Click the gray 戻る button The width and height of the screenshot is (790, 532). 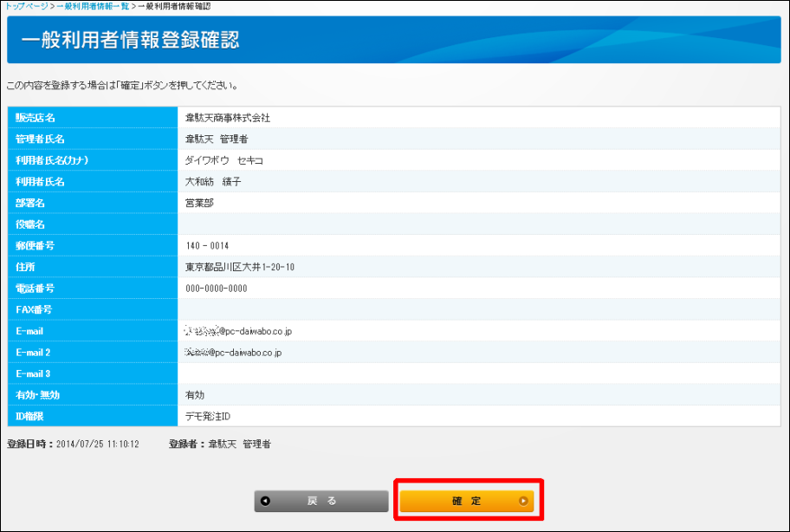point(321,501)
